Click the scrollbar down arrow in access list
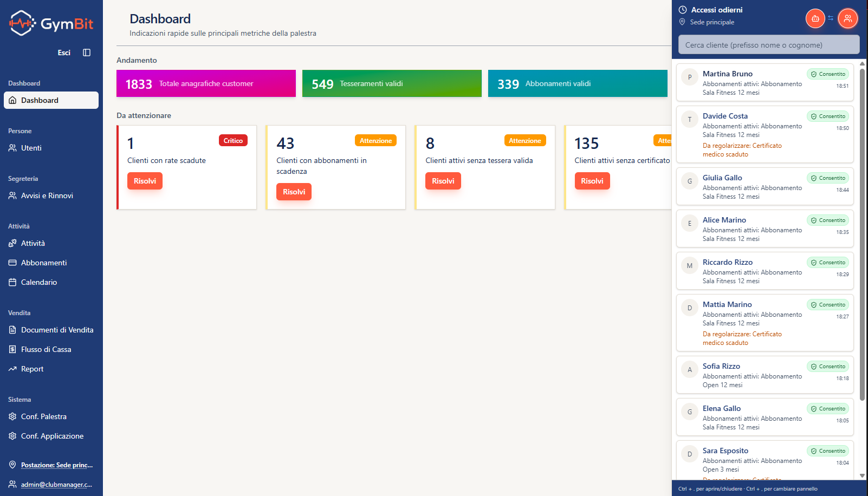Viewport: 868px width, 496px height. click(862, 476)
